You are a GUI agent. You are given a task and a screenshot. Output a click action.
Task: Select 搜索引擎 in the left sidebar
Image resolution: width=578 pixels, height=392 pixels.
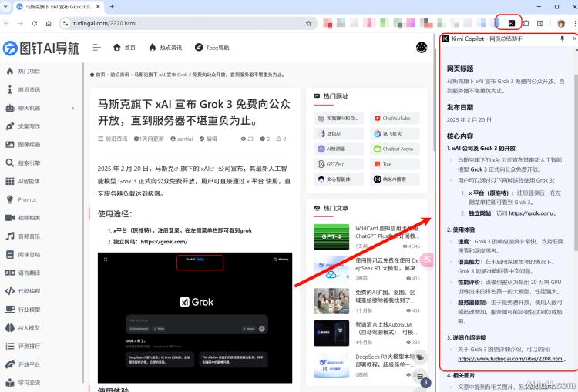(x=24, y=162)
